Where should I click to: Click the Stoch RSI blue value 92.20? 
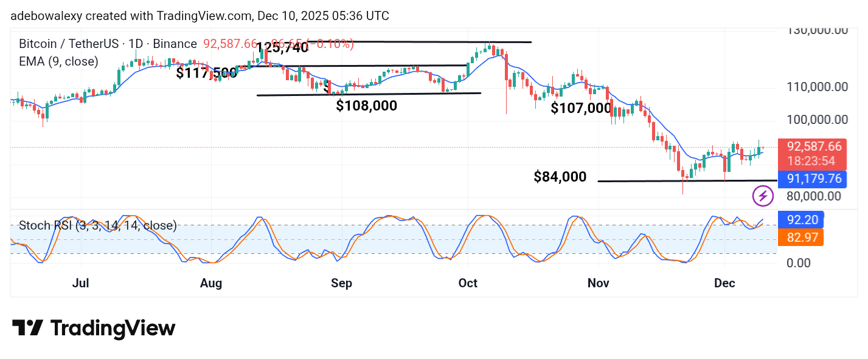tap(801, 220)
